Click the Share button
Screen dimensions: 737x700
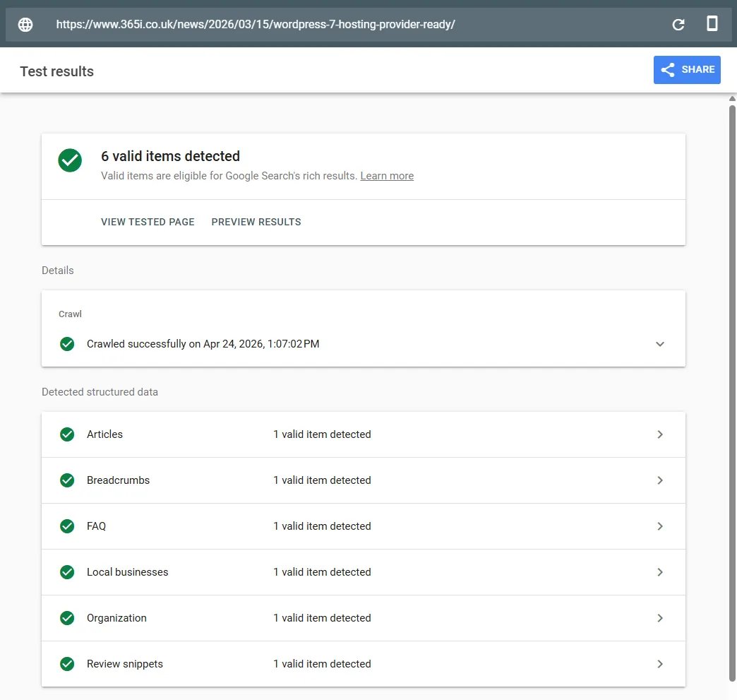click(687, 70)
